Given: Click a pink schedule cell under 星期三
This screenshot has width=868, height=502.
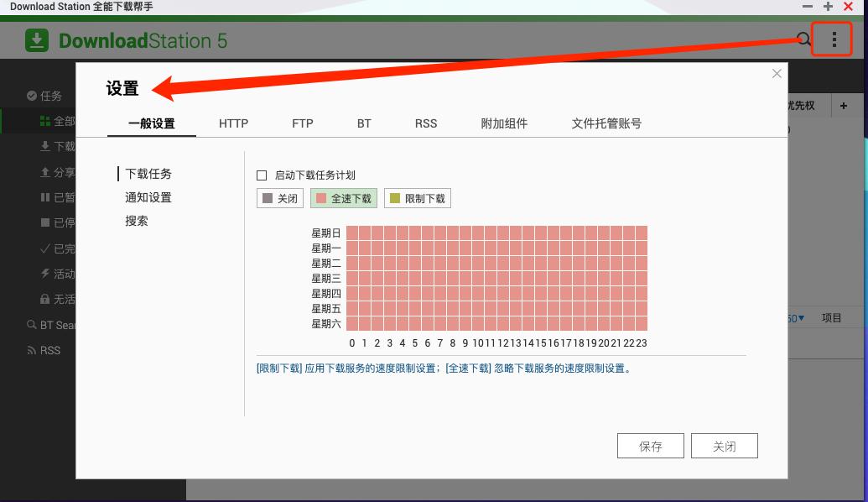Looking at the screenshot, I should click(419, 278).
